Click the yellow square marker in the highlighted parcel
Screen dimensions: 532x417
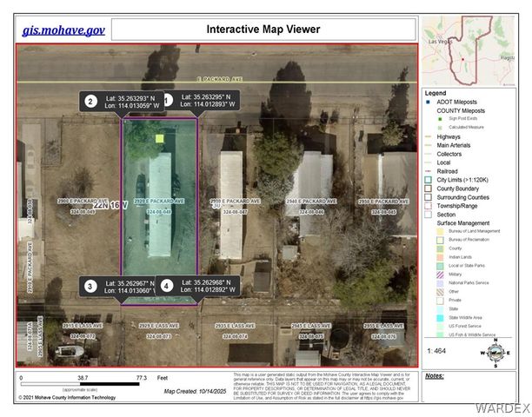tap(160, 138)
